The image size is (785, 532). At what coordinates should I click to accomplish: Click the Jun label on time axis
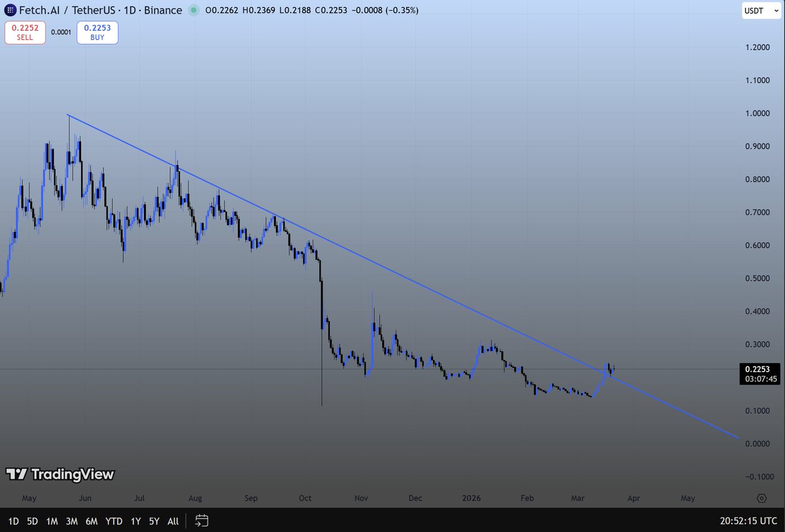[84, 499]
